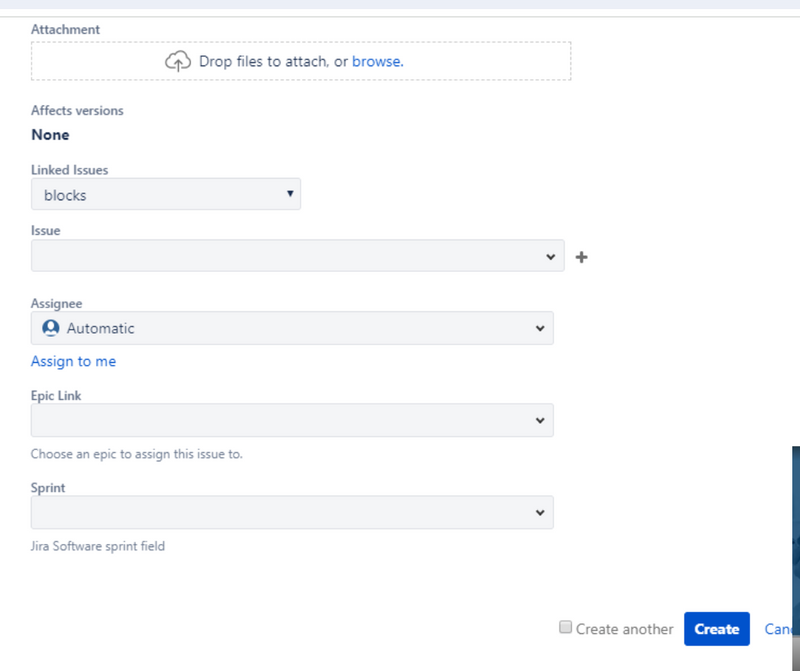
Task: Click the Assign to me link
Action: click(73, 361)
